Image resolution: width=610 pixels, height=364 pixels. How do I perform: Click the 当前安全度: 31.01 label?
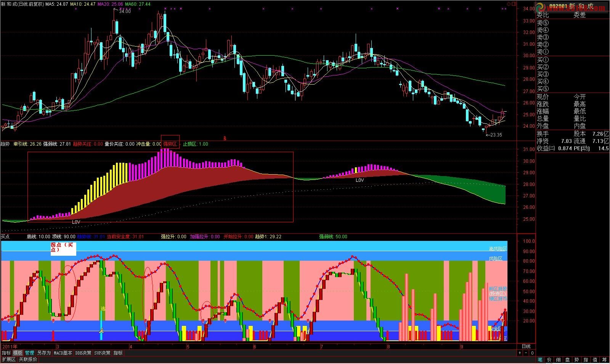[125, 237]
